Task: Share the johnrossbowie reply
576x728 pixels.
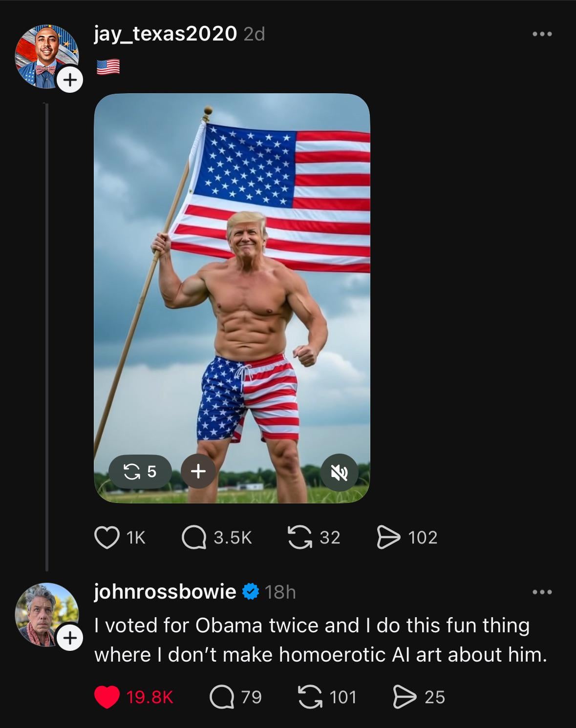Action: [x=405, y=697]
